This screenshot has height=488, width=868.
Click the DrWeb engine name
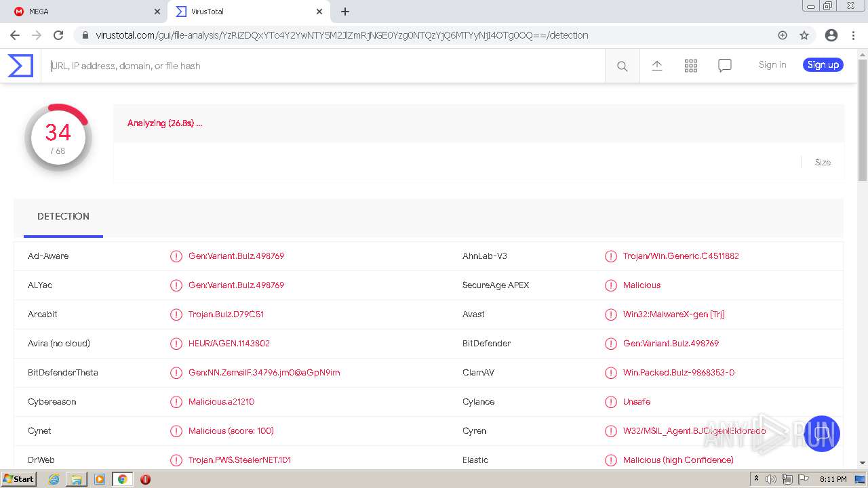(x=41, y=460)
